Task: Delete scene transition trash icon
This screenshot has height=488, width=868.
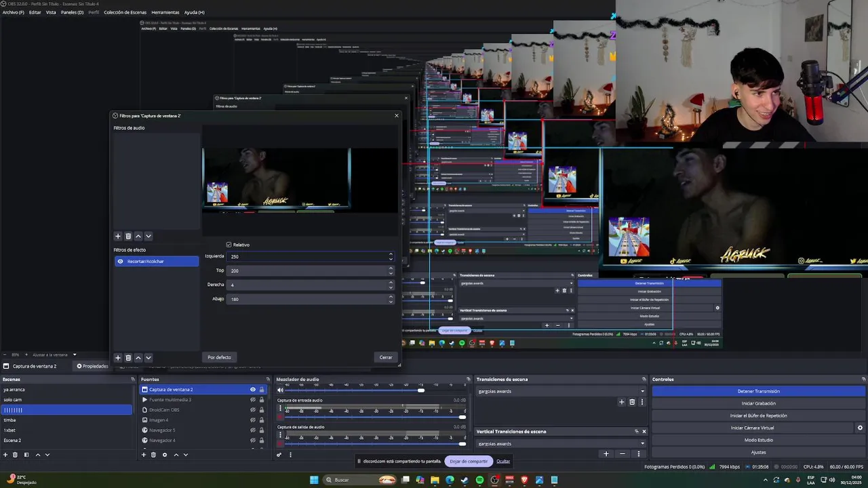Action: click(x=632, y=402)
